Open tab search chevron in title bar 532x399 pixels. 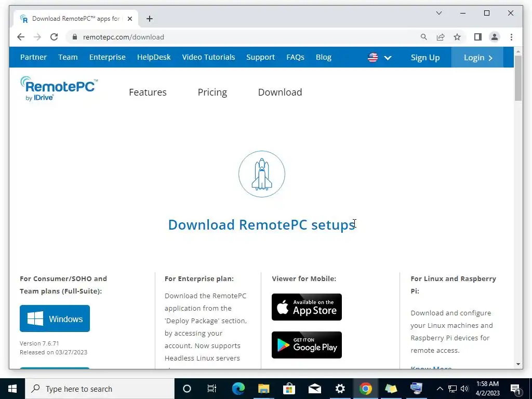(x=438, y=13)
